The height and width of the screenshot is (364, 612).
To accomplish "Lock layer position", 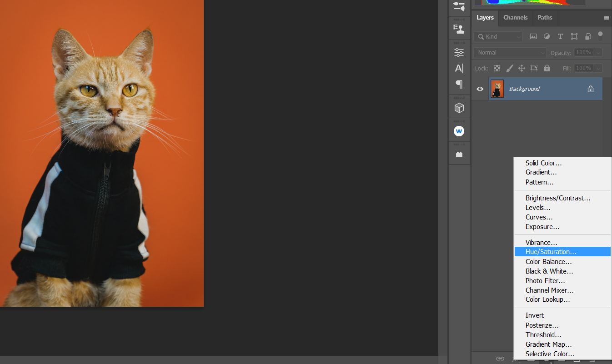I will coord(522,68).
